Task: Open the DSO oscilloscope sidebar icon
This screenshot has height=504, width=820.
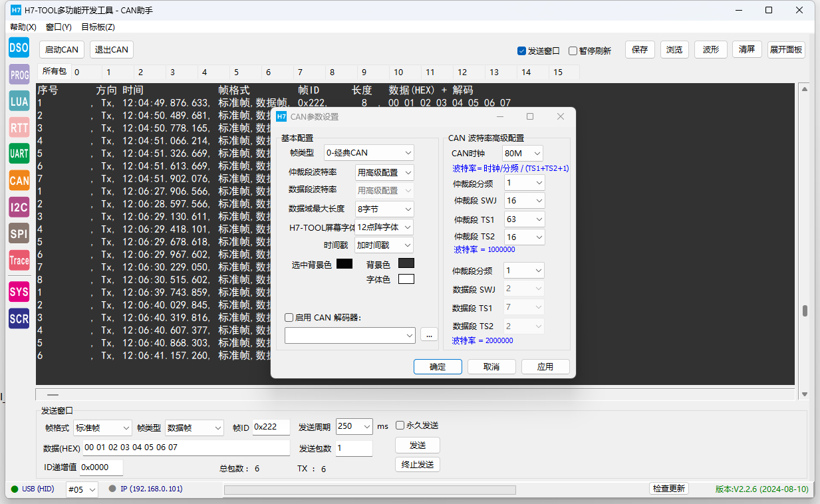Action: point(19,47)
